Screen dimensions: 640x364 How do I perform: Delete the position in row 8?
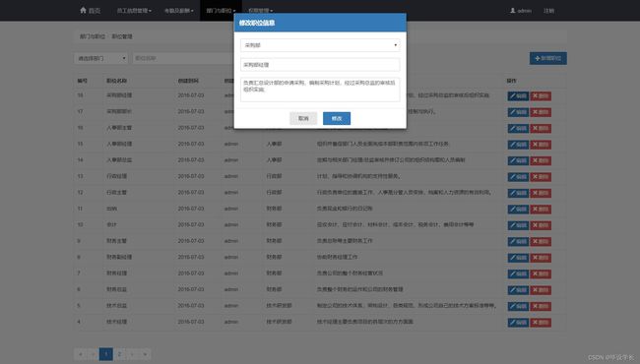click(x=541, y=258)
